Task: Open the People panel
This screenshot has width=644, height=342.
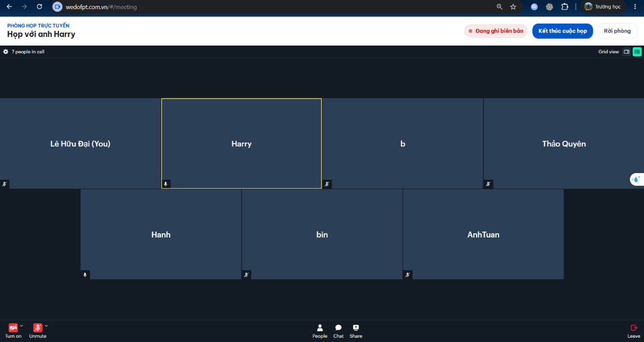Action: pyautogui.click(x=320, y=331)
